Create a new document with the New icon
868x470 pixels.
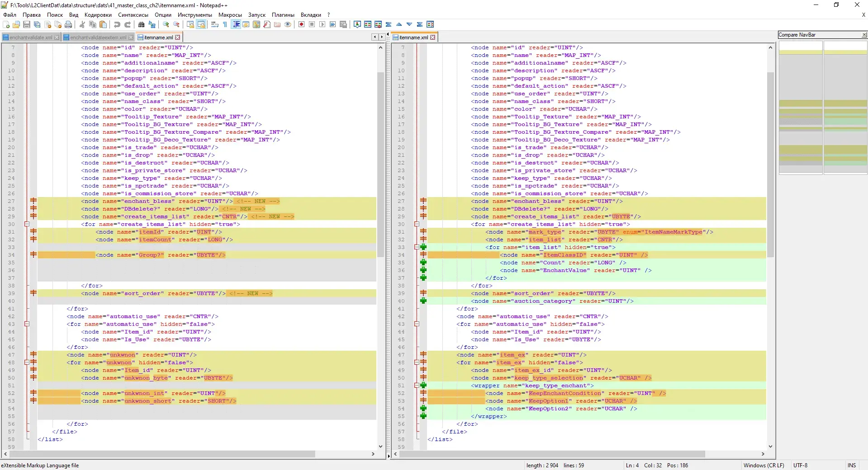6,24
